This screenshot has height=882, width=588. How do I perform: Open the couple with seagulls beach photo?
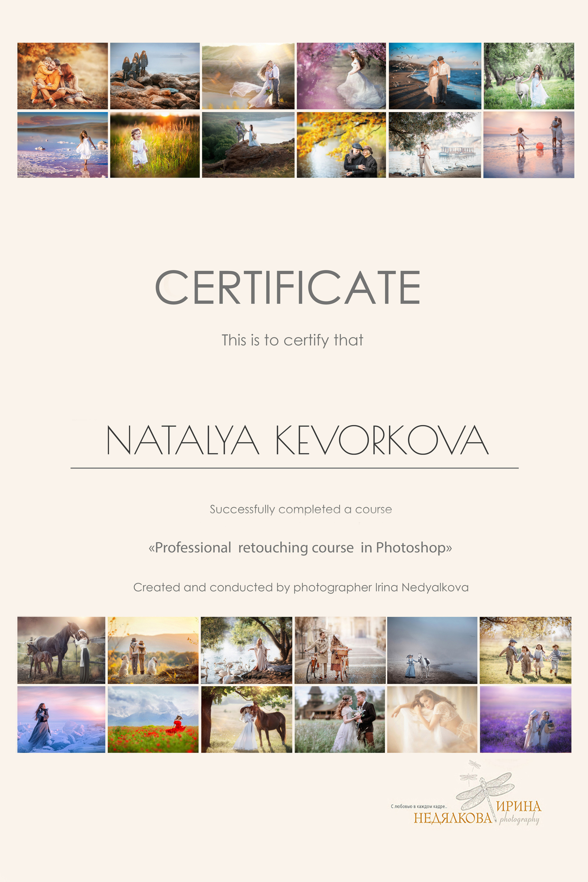435,76
